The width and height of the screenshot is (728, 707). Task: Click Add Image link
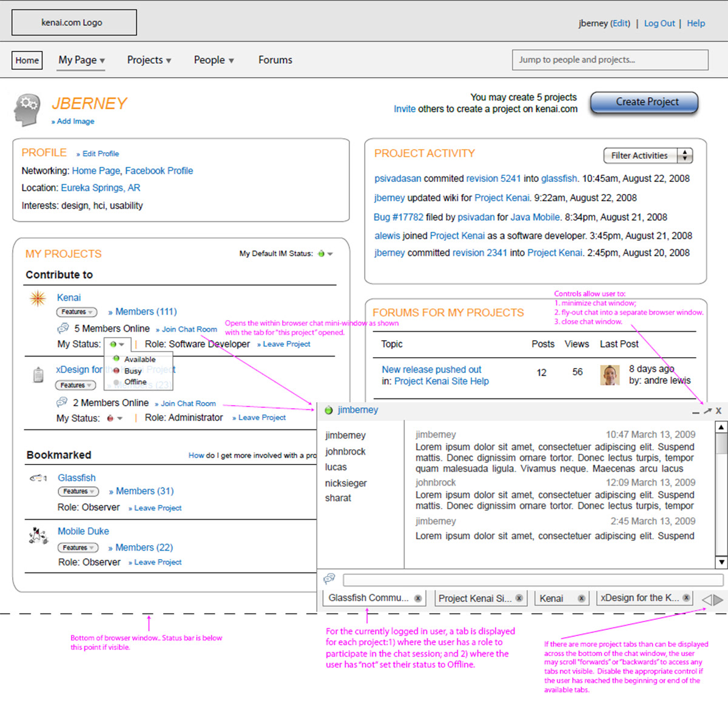pos(73,121)
